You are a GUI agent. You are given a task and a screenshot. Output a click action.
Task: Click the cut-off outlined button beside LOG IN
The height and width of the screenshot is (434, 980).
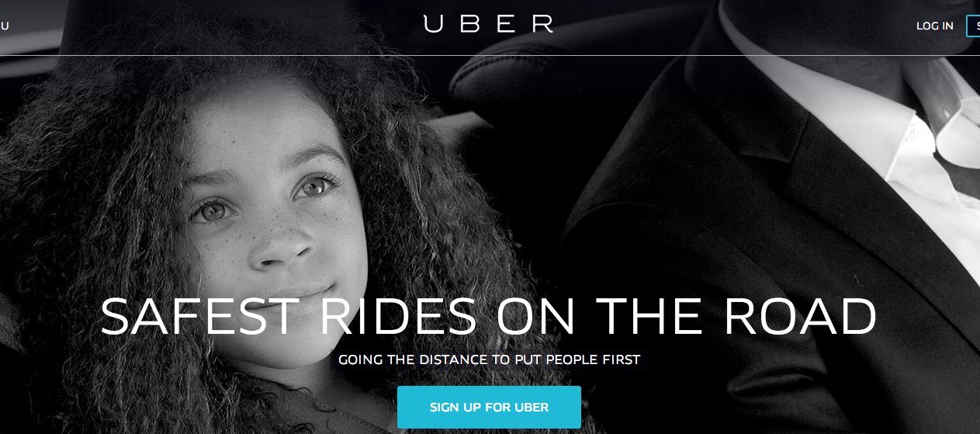click(973, 26)
